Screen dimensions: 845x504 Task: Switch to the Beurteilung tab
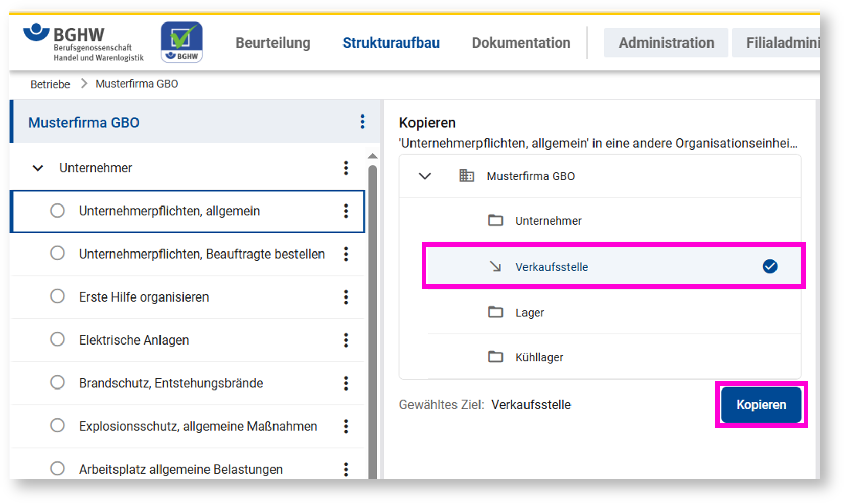pos(272,43)
